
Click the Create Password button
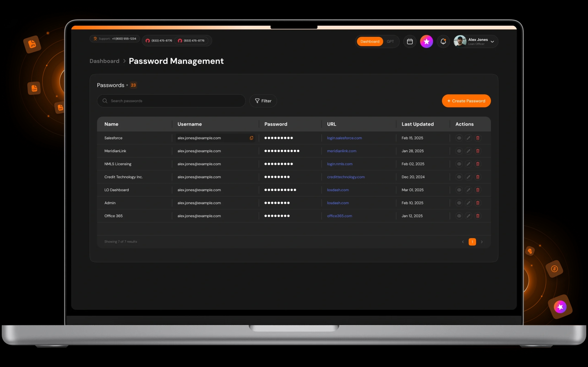tap(466, 101)
